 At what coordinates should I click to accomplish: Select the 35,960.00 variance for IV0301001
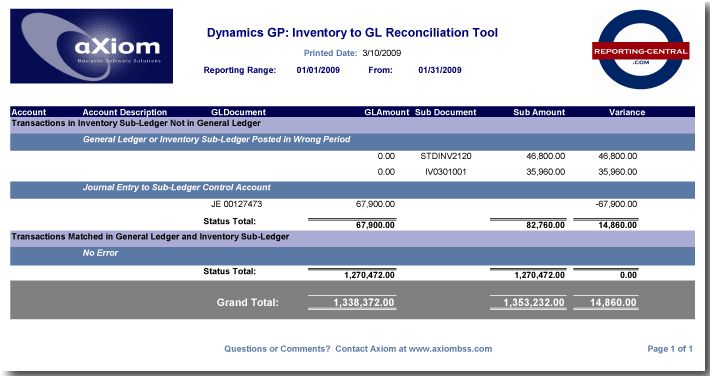click(x=618, y=172)
